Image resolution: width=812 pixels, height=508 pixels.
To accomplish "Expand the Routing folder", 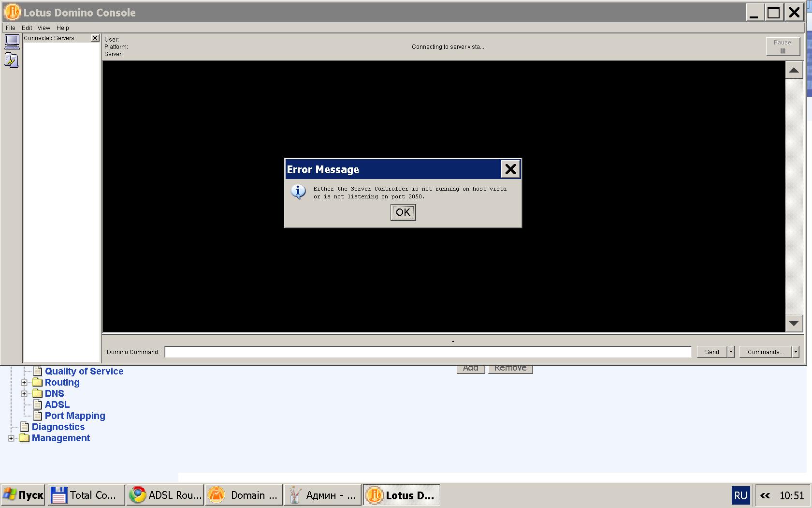I will click(24, 383).
